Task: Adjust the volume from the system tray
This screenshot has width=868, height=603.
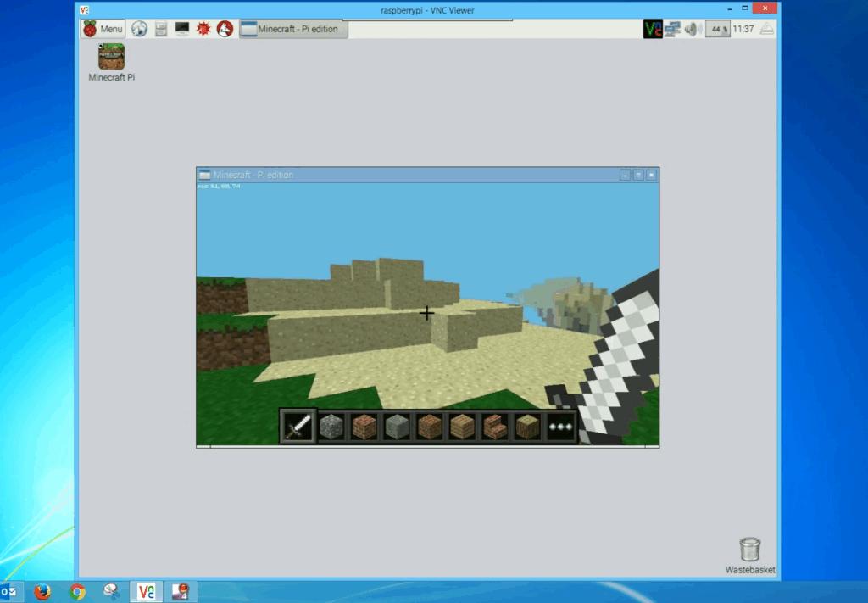Action: [692, 28]
